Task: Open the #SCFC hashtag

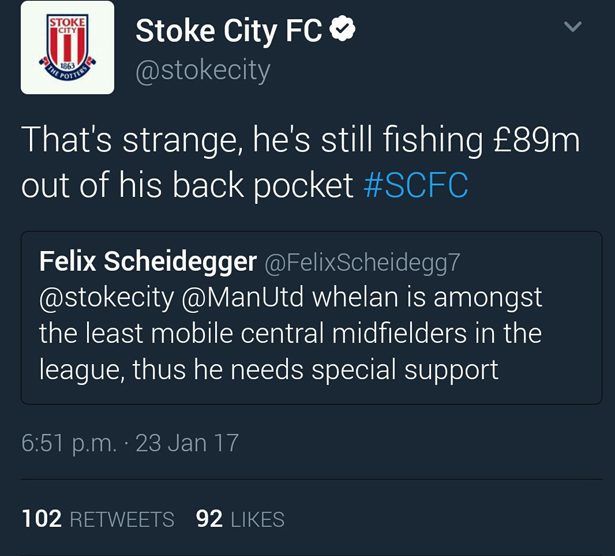Action: [415, 185]
